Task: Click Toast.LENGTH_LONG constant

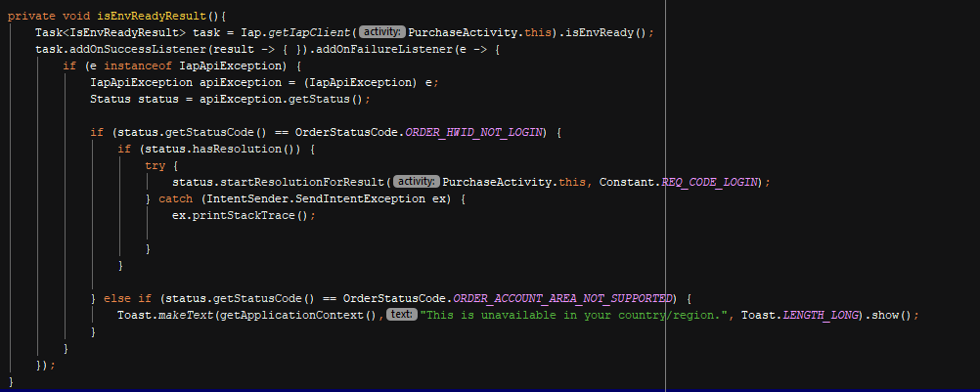Action: click(x=799, y=315)
